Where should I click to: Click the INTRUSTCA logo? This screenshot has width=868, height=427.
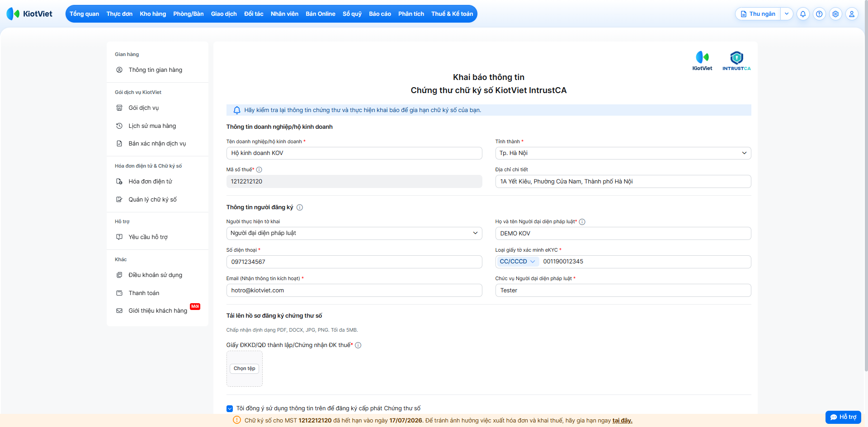pos(736,61)
